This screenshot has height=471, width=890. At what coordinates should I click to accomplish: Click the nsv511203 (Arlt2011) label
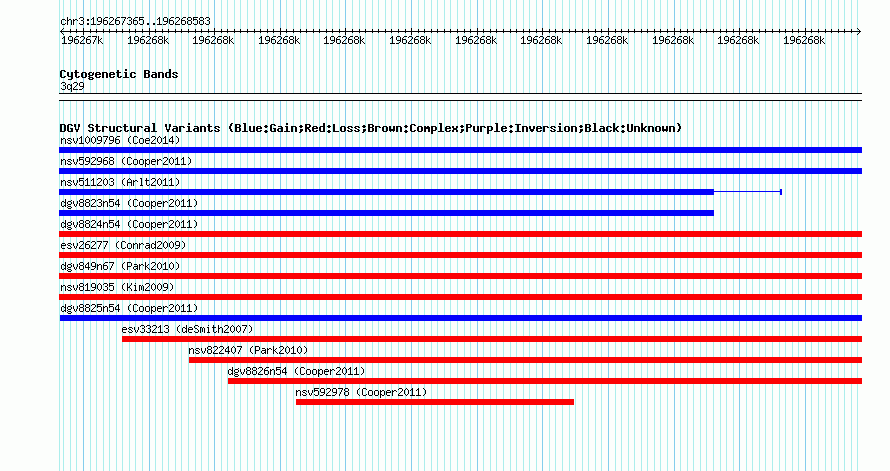click(x=120, y=182)
